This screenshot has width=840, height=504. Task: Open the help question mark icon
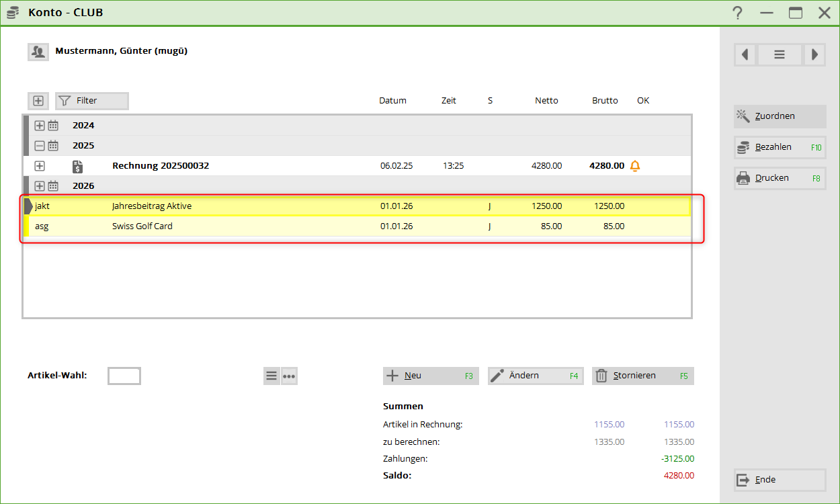738,13
